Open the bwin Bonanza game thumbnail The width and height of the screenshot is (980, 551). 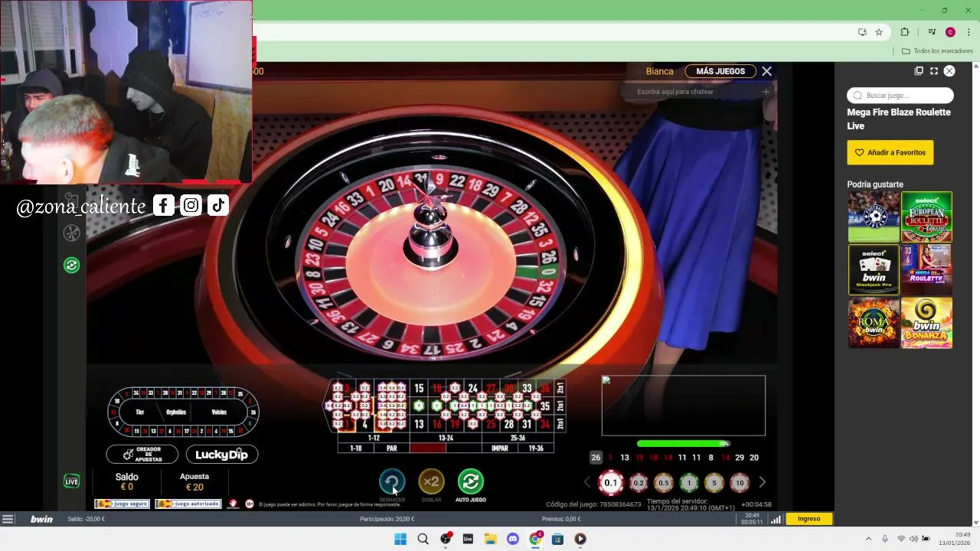pyautogui.click(x=927, y=323)
